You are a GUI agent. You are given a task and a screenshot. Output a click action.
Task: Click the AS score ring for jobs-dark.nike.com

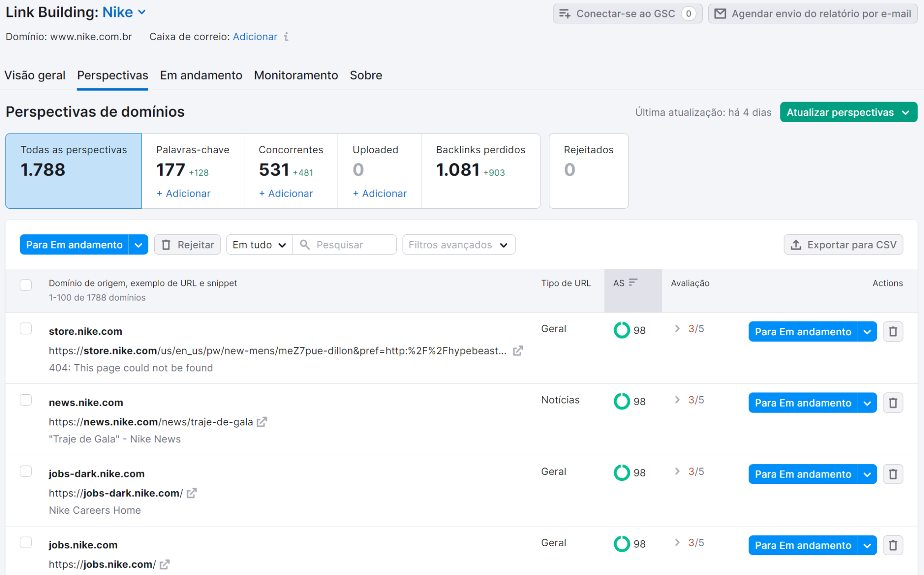pos(622,473)
